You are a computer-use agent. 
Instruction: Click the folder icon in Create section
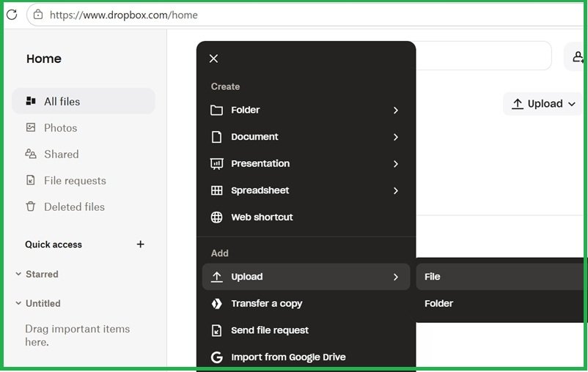[216, 110]
